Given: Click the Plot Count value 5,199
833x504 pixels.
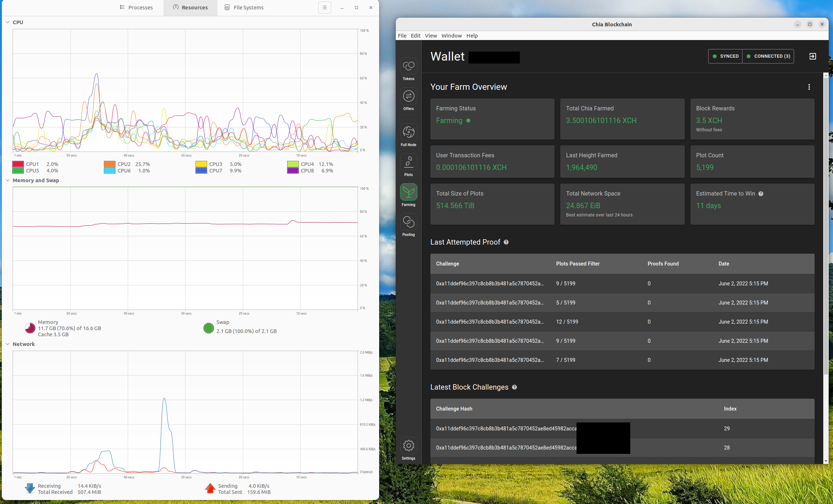Looking at the screenshot, I should [x=705, y=167].
